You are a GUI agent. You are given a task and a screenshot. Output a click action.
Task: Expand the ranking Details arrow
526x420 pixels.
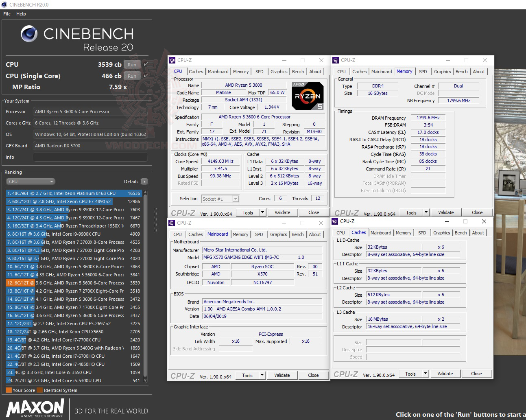(144, 182)
